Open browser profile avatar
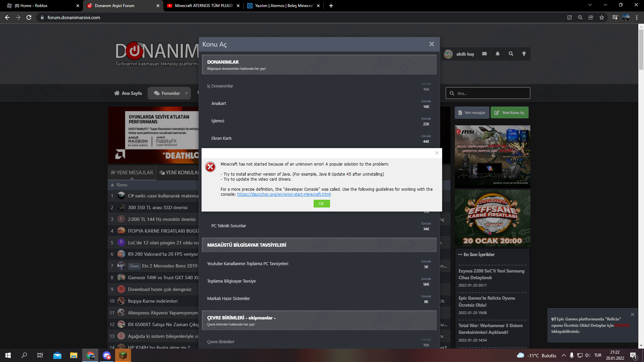644x362 pixels. [x=626, y=17]
